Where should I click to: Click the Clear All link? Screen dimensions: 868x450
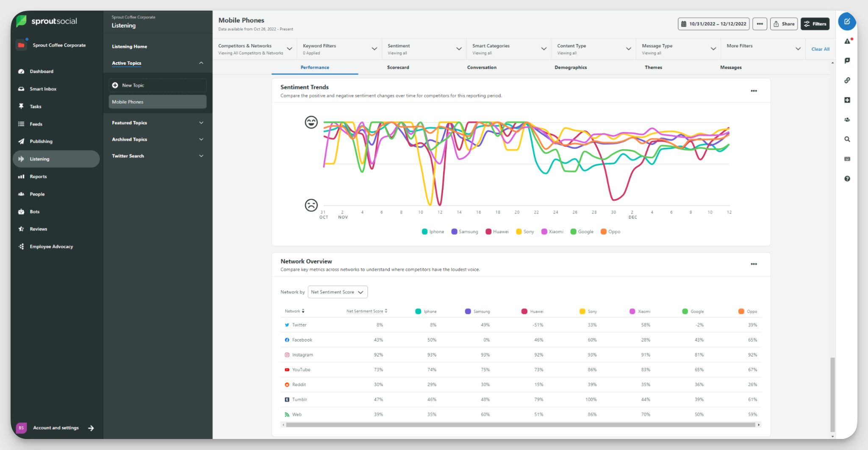820,49
